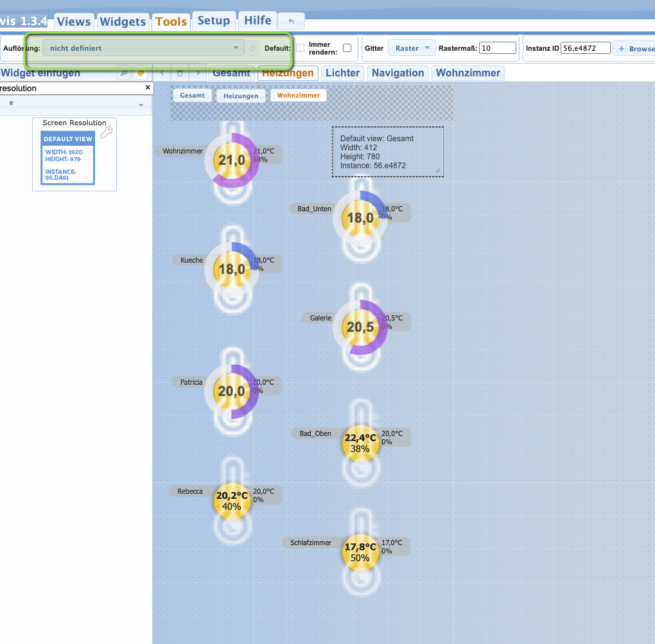The image size is (655, 644).
Task: Click the Wohnzimmer label on the canvas
Action: tap(182, 151)
